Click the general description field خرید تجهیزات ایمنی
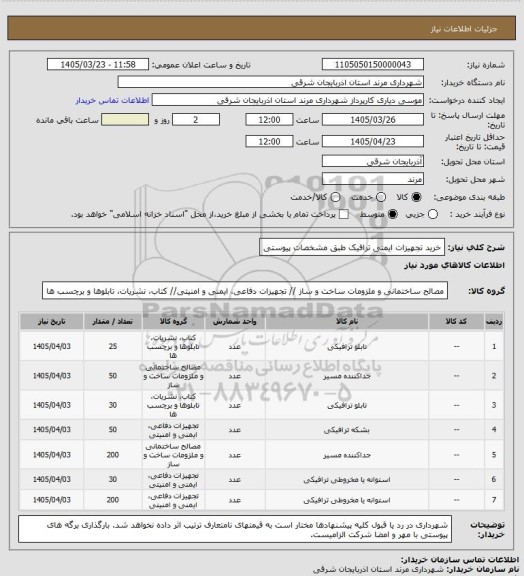 pos(352,247)
